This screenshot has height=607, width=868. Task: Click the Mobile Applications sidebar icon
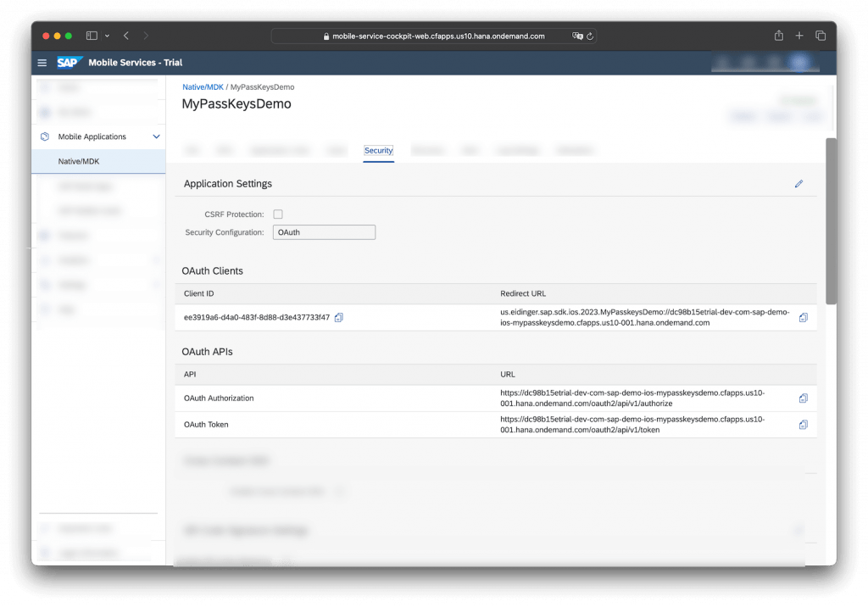click(45, 136)
